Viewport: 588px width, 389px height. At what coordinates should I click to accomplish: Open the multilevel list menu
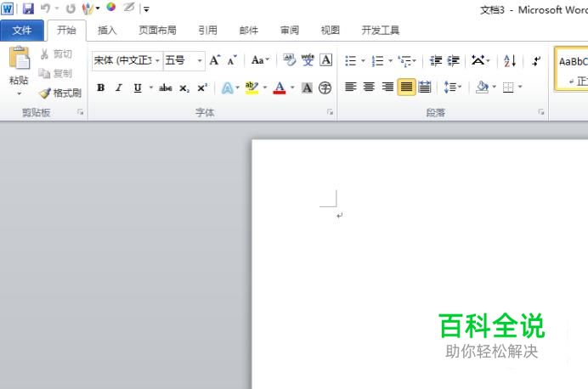407,60
